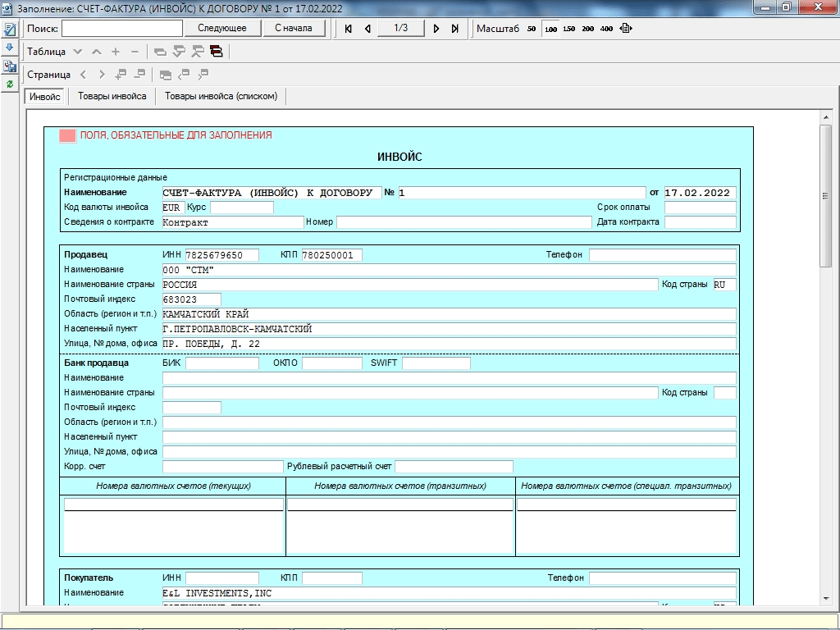
Task: Set scale to 400
Action: coord(606,29)
